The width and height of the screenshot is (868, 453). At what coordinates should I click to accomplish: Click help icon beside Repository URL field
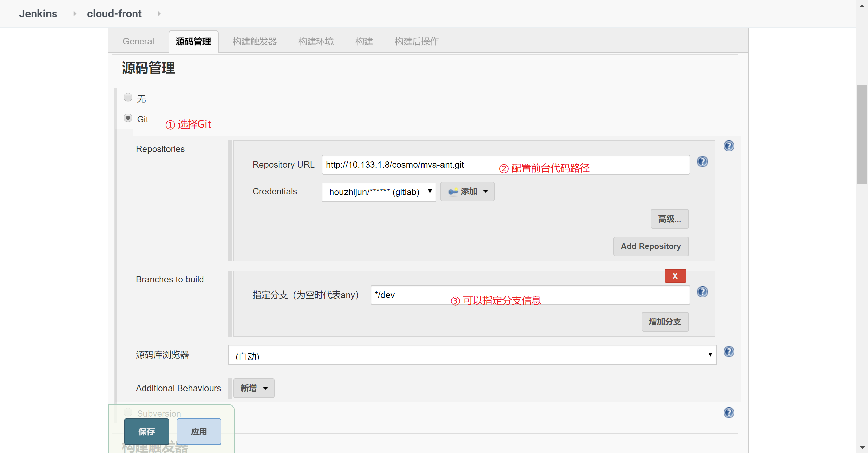point(702,162)
